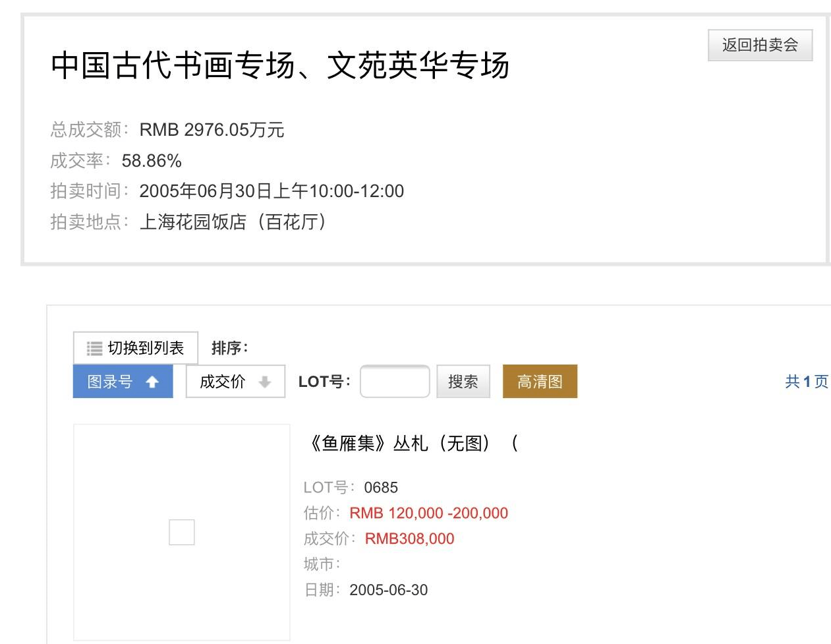831x644 pixels.
Task: Select date 2005-06-30
Action: [x=388, y=590]
